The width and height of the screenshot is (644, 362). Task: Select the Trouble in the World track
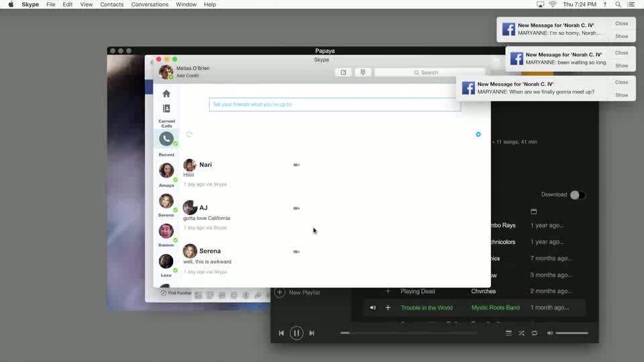point(427,308)
